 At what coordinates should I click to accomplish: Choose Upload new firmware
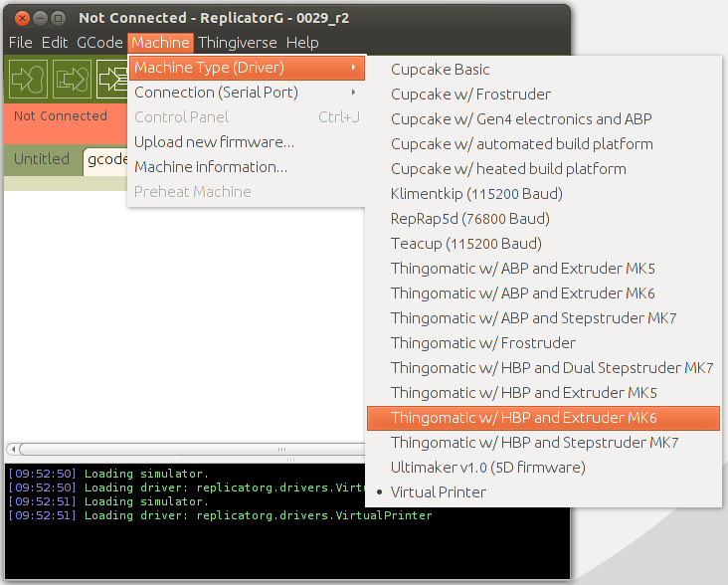point(214,142)
